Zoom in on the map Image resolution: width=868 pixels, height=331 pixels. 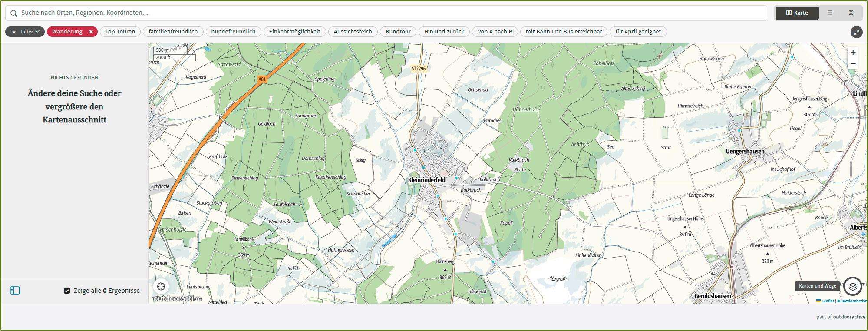[x=853, y=53]
